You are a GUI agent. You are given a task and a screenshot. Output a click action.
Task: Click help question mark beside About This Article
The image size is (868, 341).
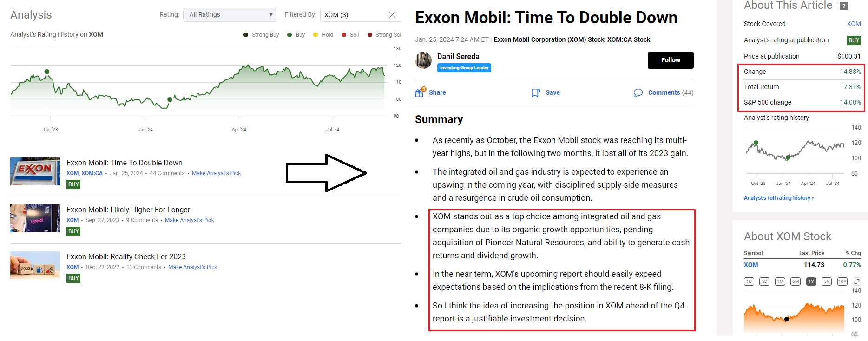click(x=844, y=6)
